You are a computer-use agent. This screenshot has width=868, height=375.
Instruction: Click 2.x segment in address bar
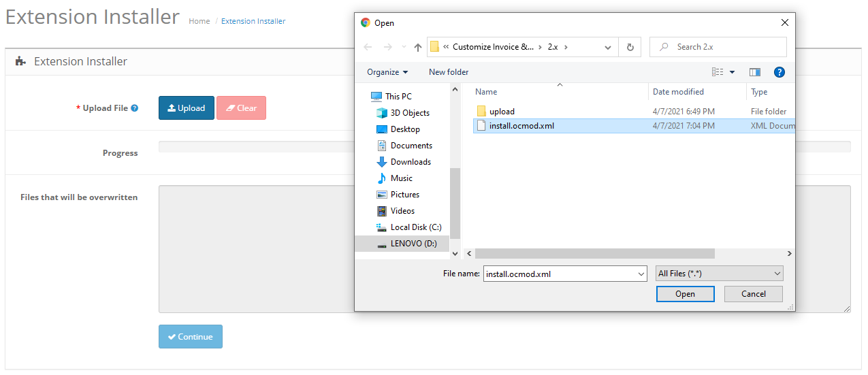point(553,47)
